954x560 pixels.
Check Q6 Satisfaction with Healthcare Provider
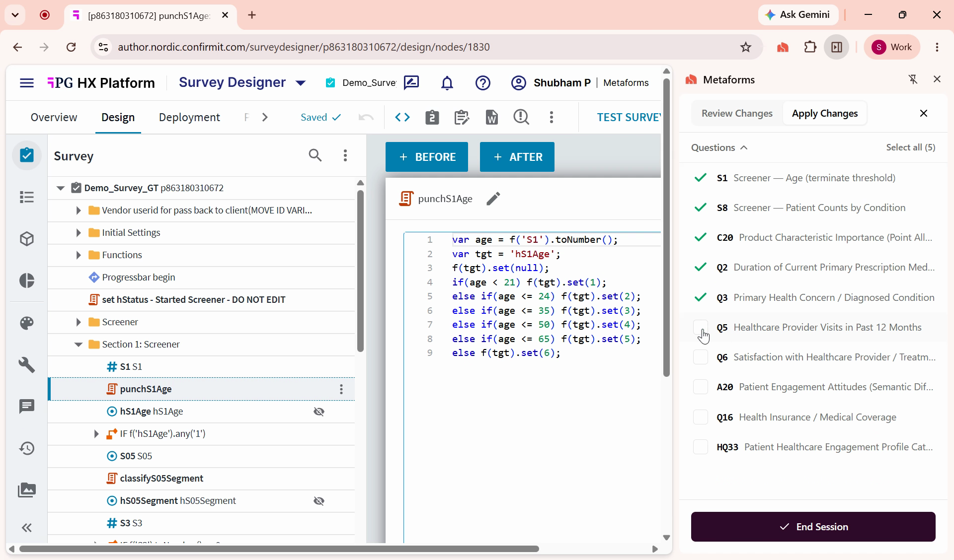click(x=701, y=357)
